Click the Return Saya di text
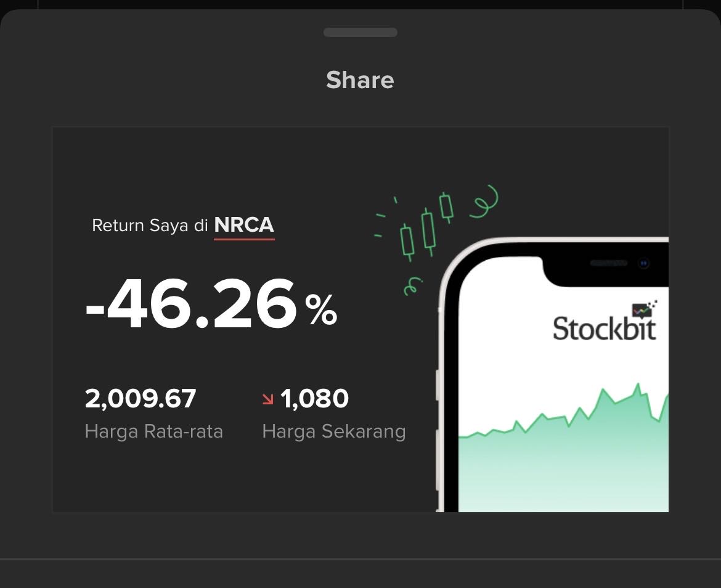721x588 pixels. tap(150, 226)
